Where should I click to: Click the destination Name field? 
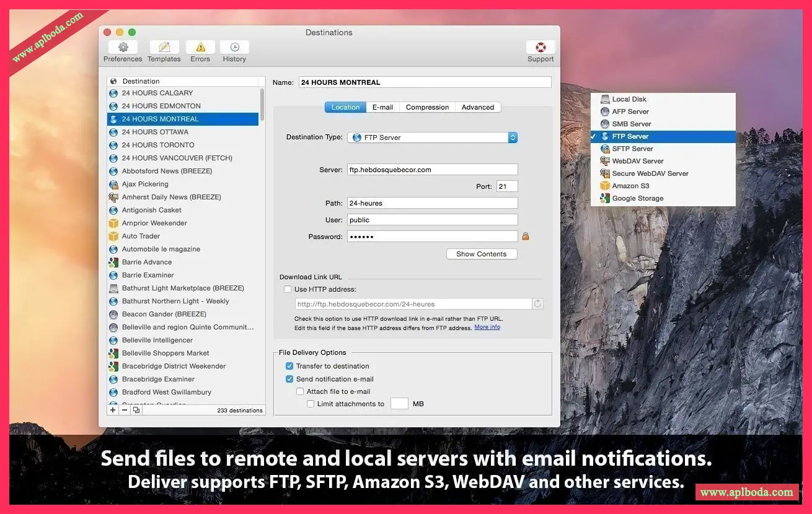(x=425, y=82)
